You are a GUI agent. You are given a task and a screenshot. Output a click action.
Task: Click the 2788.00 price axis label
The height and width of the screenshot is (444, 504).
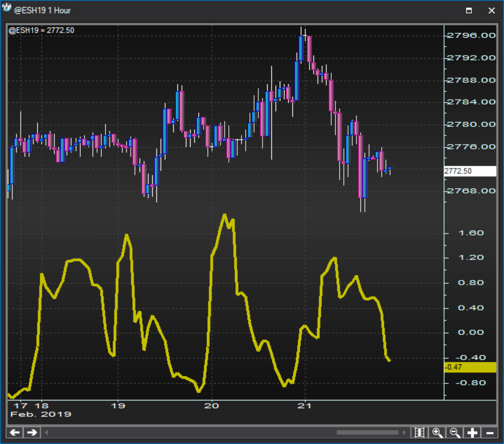(471, 80)
